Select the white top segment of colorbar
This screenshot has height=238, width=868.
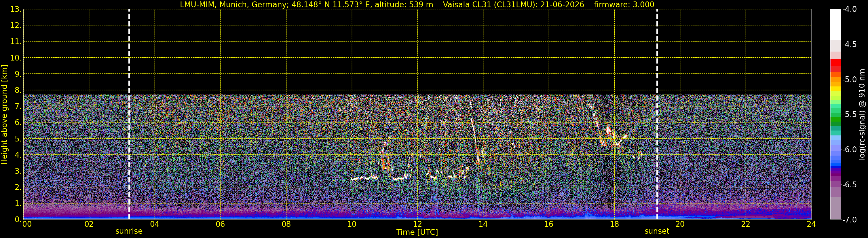pos(836,24)
